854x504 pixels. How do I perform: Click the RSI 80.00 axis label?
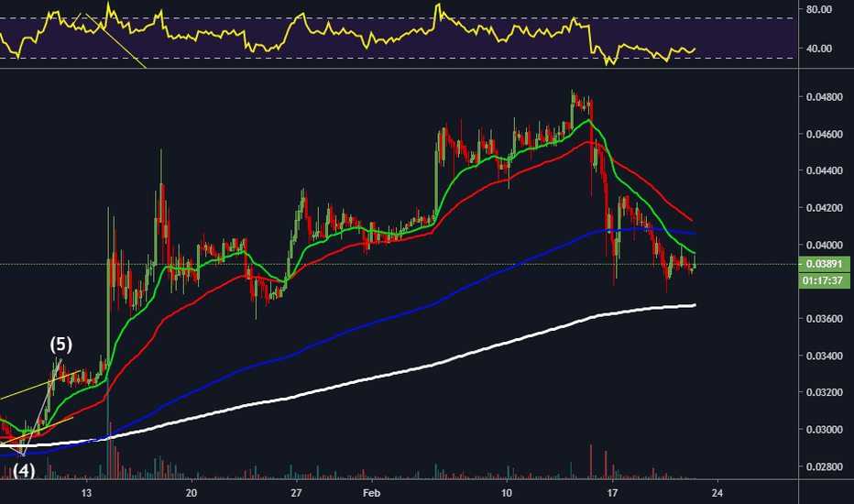[819, 9]
